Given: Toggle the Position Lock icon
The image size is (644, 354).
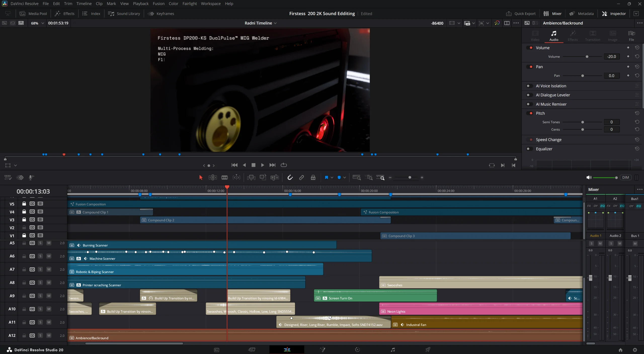Looking at the screenshot, I should (313, 178).
